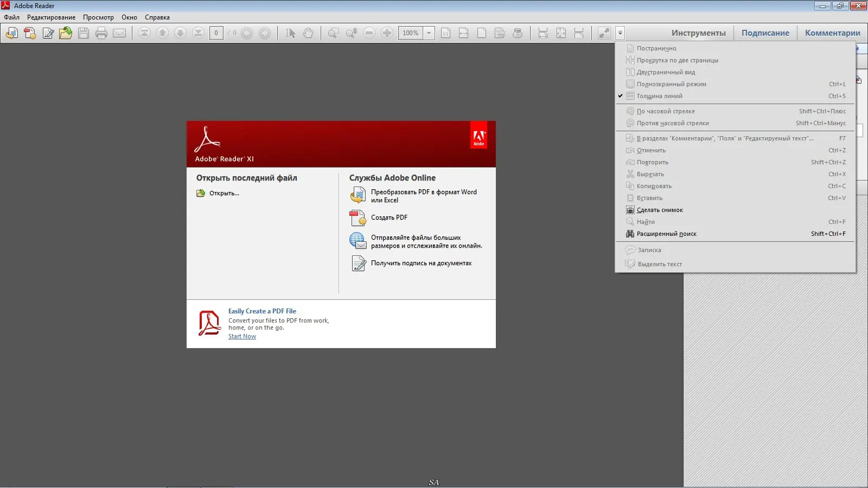Zoom out with the minus icon
868x488 pixels.
pos(369,33)
